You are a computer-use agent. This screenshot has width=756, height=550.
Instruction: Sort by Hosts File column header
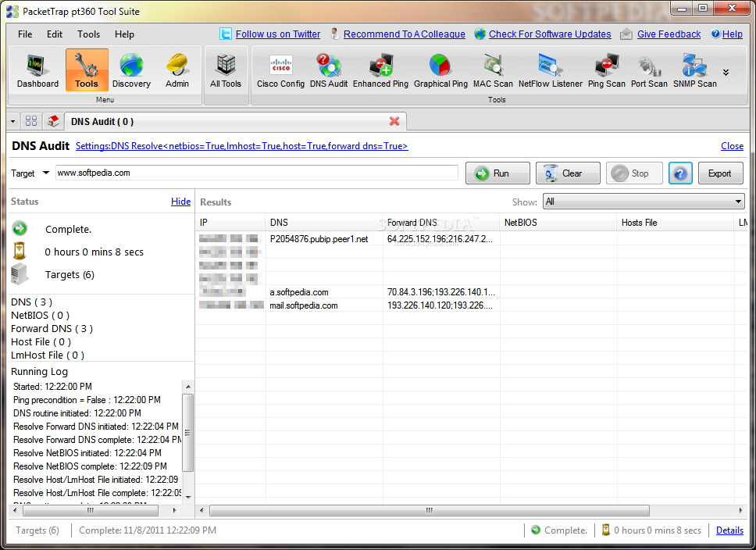click(x=675, y=223)
